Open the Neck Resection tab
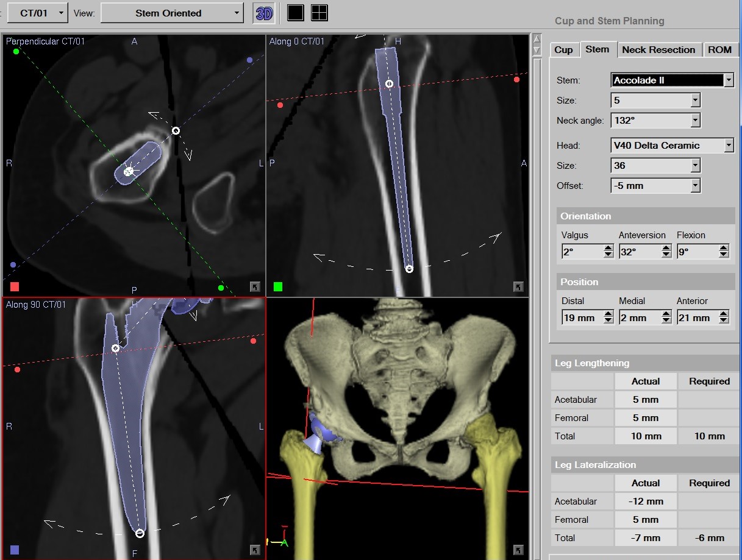Screen dimensions: 742x560 pyautogui.click(x=658, y=50)
